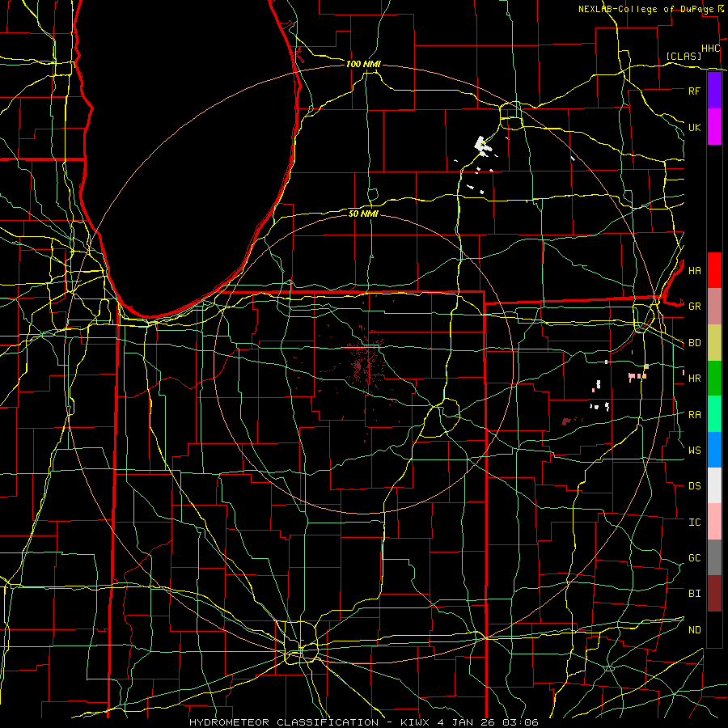The height and width of the screenshot is (728, 728).
Task: Click the WS legend label
Action: tap(694, 451)
